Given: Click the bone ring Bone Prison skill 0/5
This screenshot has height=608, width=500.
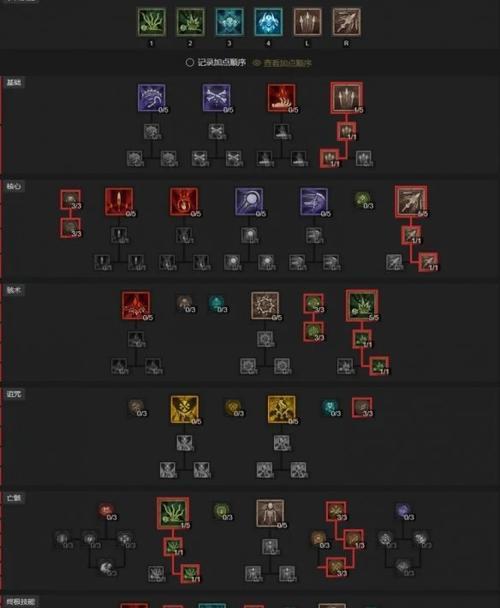Looking at the screenshot, I should (265, 306).
